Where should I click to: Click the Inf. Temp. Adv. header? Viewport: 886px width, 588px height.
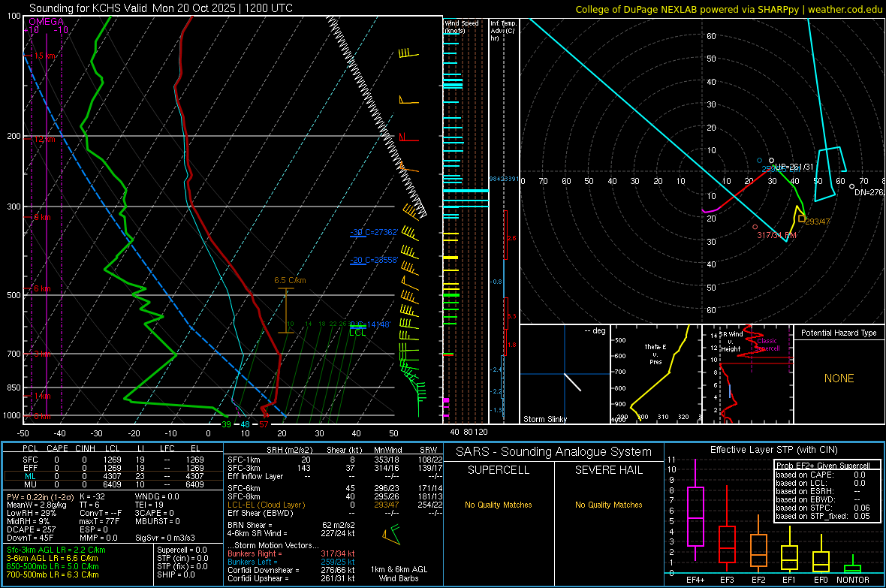503,31
